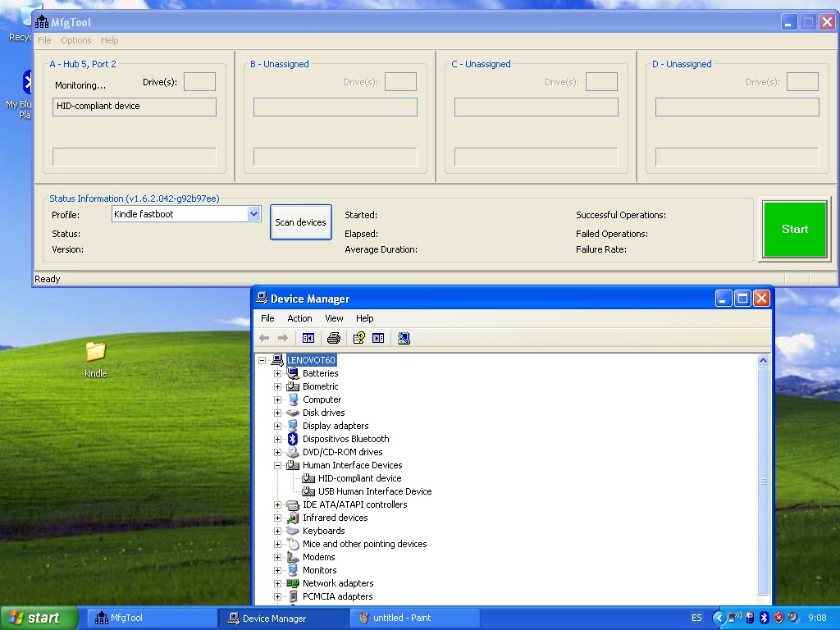This screenshot has width=840, height=630.
Task: Open Device Manager Help menu
Action: (364, 318)
